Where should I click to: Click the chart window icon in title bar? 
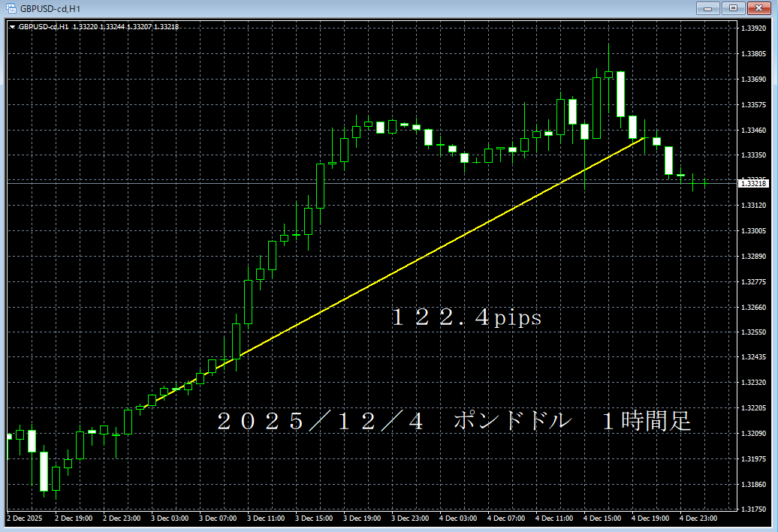click(x=11, y=8)
